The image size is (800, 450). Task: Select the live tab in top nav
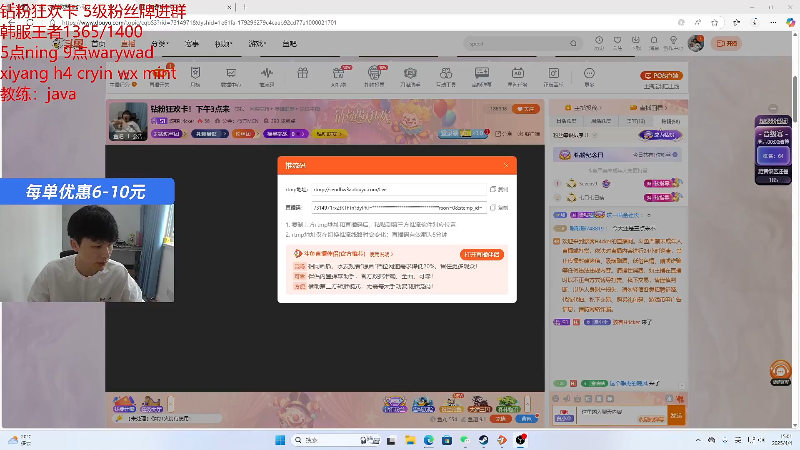tap(128, 43)
